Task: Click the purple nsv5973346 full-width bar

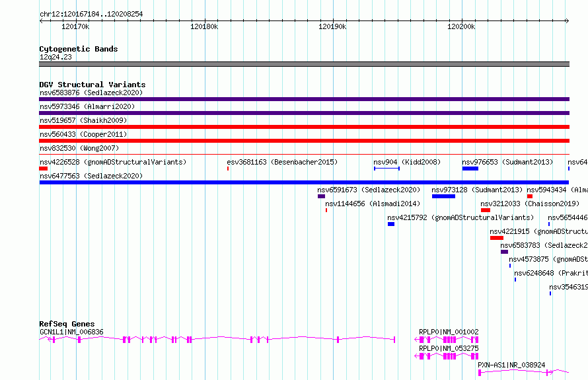Action: (304, 113)
